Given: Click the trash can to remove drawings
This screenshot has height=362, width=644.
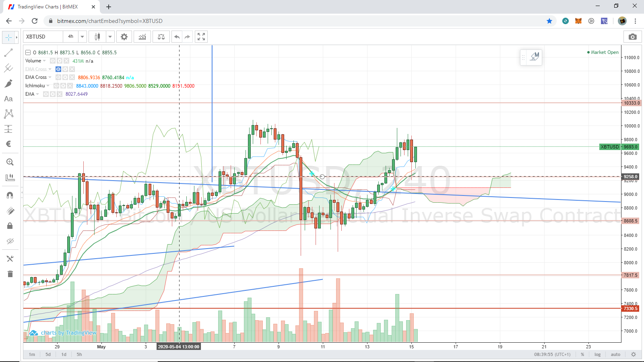Looking at the screenshot, I should click(10, 274).
